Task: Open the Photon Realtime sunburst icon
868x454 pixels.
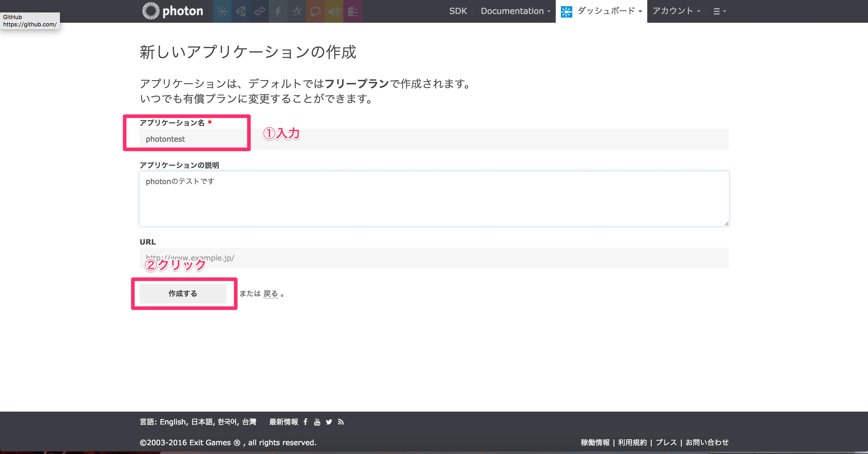Action: coord(222,11)
